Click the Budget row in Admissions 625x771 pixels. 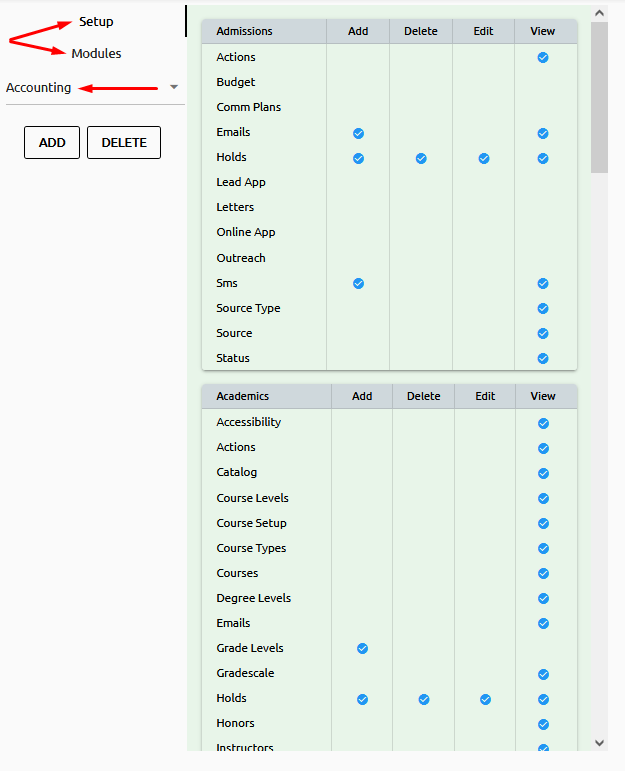(x=236, y=82)
